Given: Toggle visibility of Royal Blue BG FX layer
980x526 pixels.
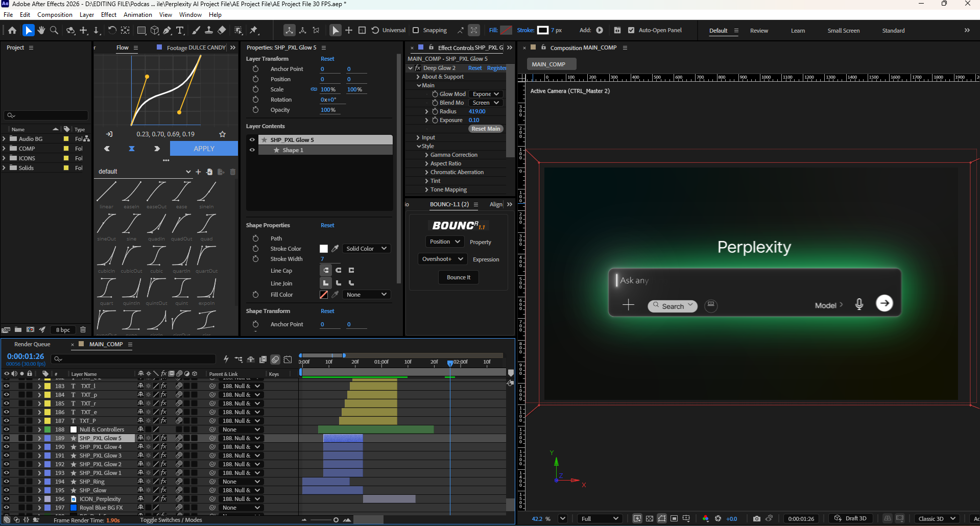Looking at the screenshot, I should point(7,508).
